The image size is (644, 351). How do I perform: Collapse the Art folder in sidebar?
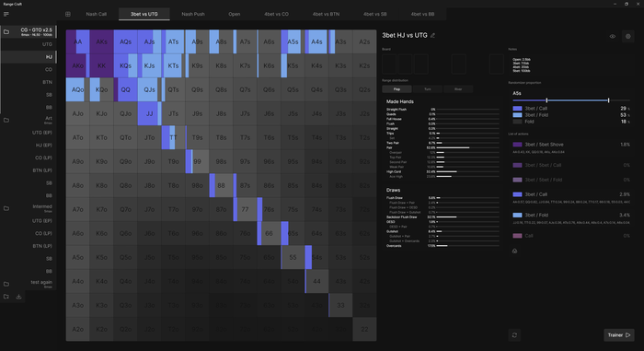pos(6,120)
